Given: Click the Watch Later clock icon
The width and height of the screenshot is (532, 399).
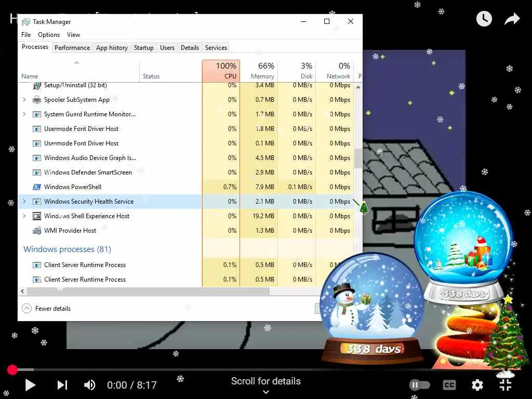Looking at the screenshot, I should point(484,19).
